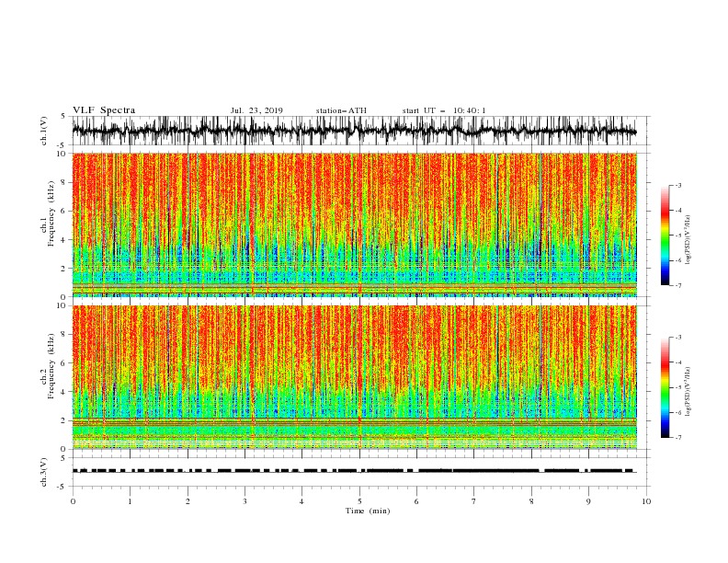Click the '9' tick on the time axis

588,501
